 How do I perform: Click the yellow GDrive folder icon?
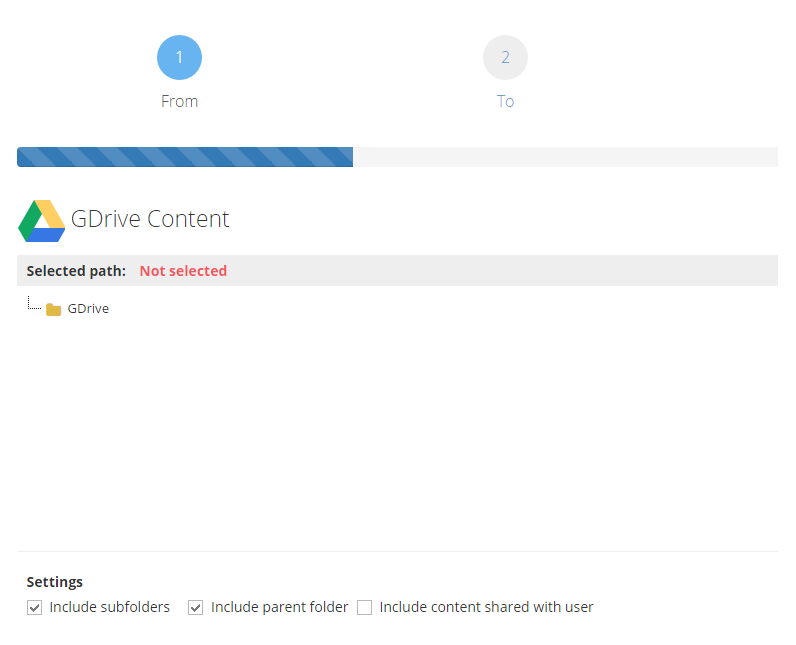pos(53,309)
